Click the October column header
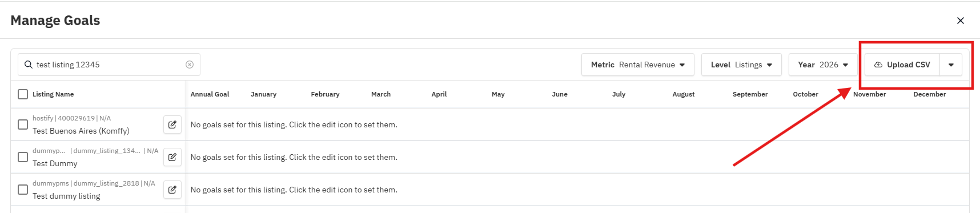 click(x=805, y=94)
